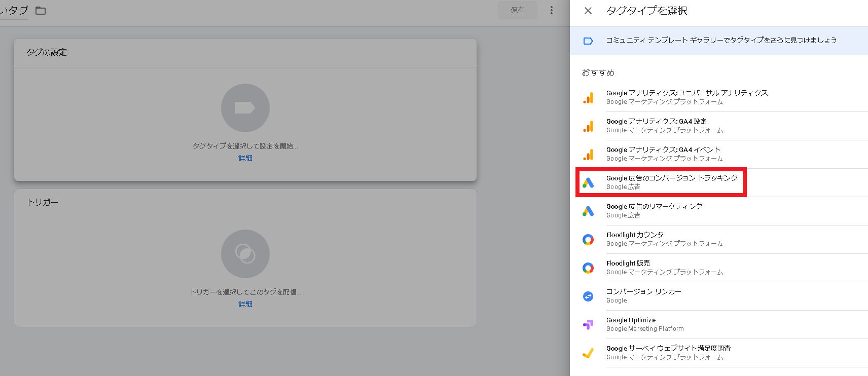This screenshot has height=376, width=868.
Task: Select Google Analytics Universal Analytics icon
Action: 588,98
